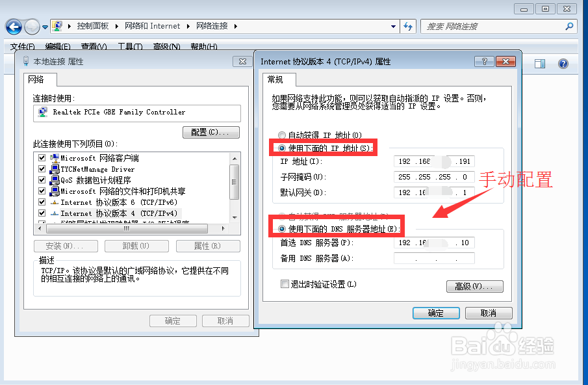Click the help question mark on the TCP/IPv4 dialog
Screen dimensions: 588x385
pos(483,61)
